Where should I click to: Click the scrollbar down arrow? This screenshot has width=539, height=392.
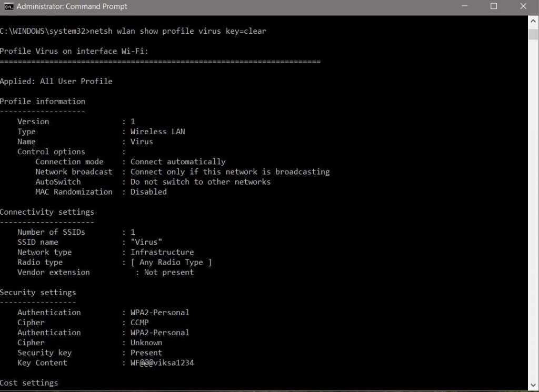coord(533,386)
